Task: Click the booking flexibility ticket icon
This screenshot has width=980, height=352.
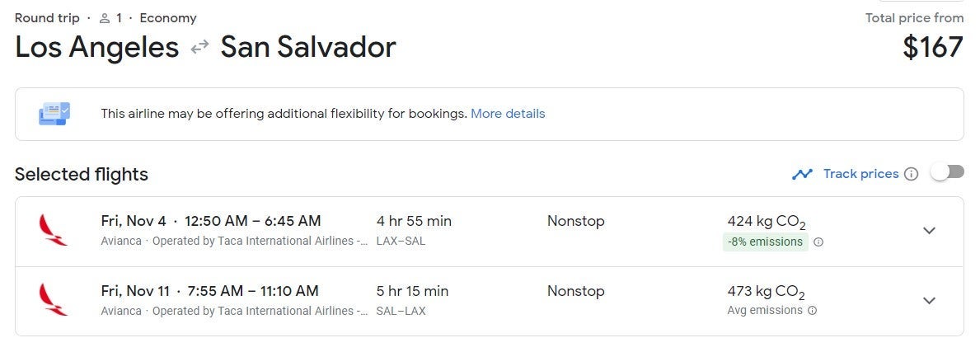Action: pos(54,114)
